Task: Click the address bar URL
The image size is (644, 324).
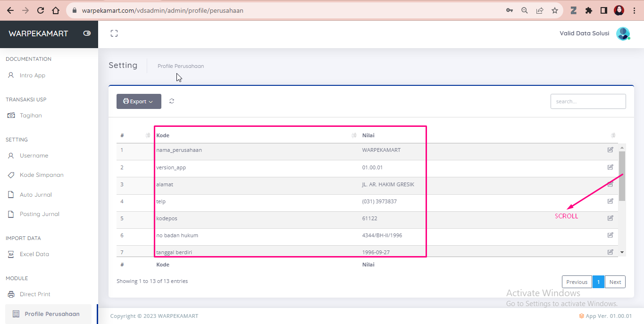Action: point(163,10)
